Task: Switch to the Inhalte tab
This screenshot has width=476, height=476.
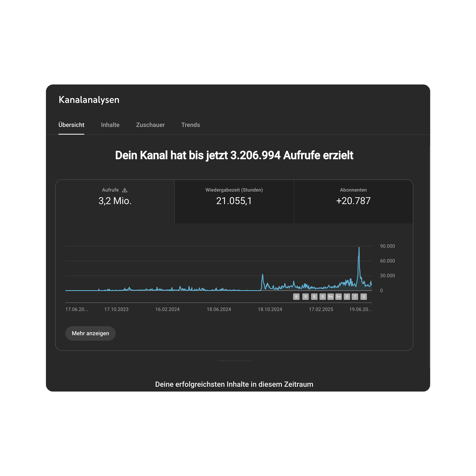Action: (x=110, y=125)
